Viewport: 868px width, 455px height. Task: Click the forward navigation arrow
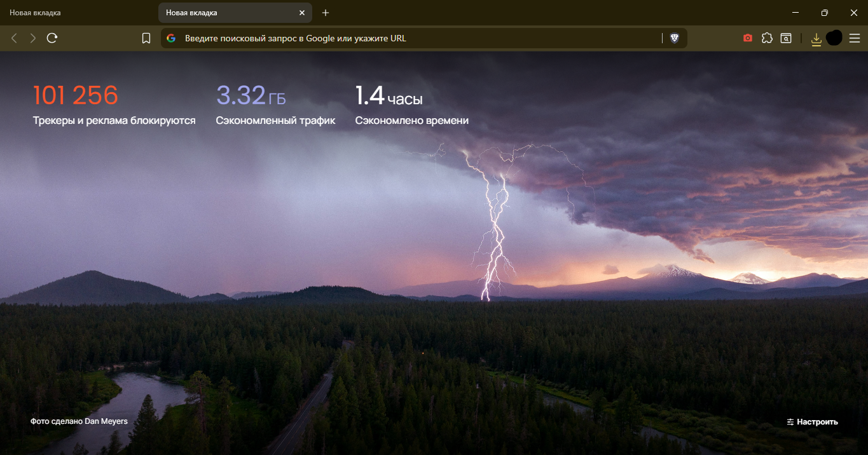coord(32,37)
